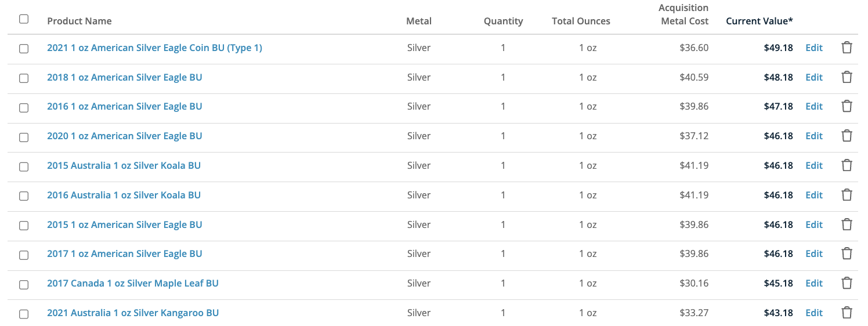Screen dimensions: 868x326
Task: Sort table by Product Name header
Action: (x=79, y=21)
